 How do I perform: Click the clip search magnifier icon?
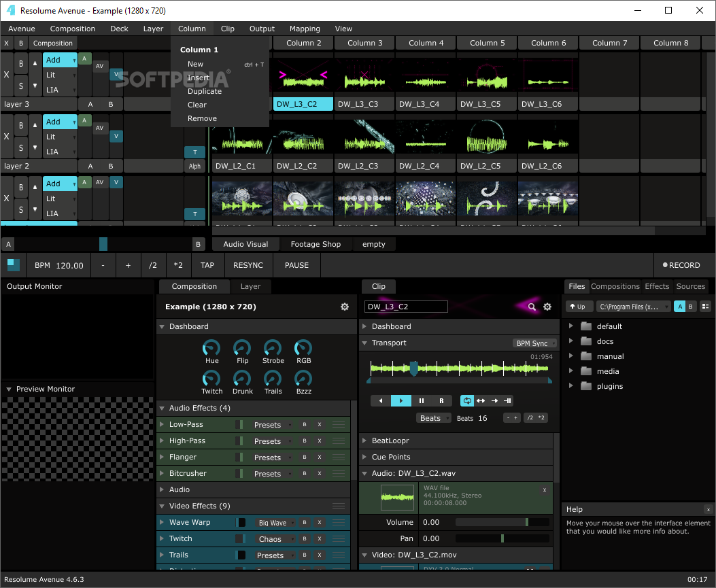(532, 307)
